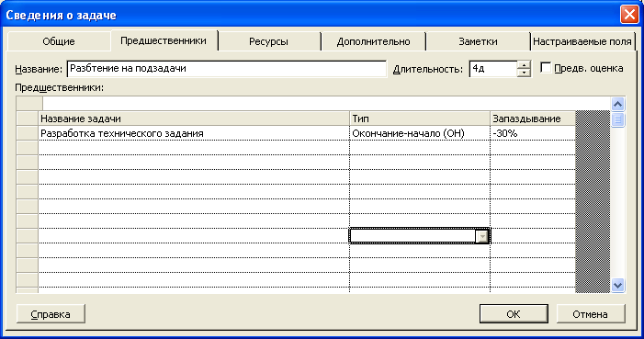
Task: Select the Разработка технического задания cell
Action: click(194, 133)
